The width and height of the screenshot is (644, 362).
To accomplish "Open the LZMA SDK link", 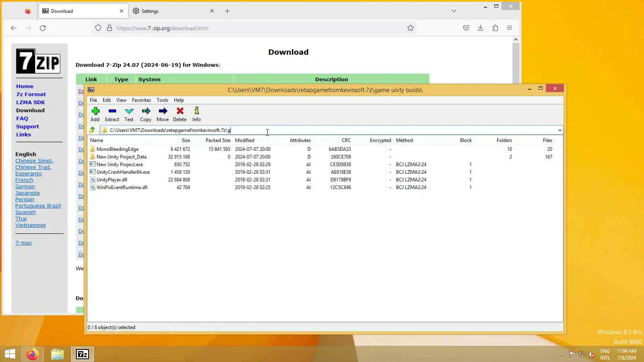I will 30,102.
